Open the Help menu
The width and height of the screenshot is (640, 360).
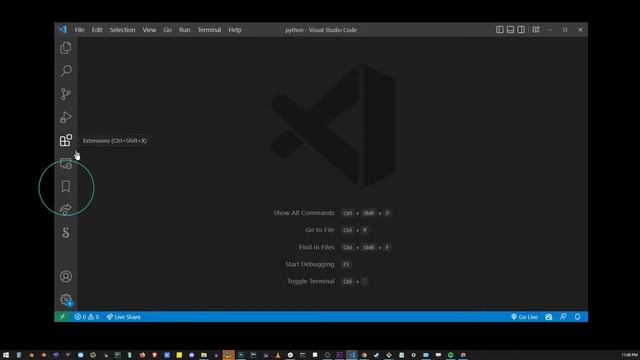coord(235,30)
